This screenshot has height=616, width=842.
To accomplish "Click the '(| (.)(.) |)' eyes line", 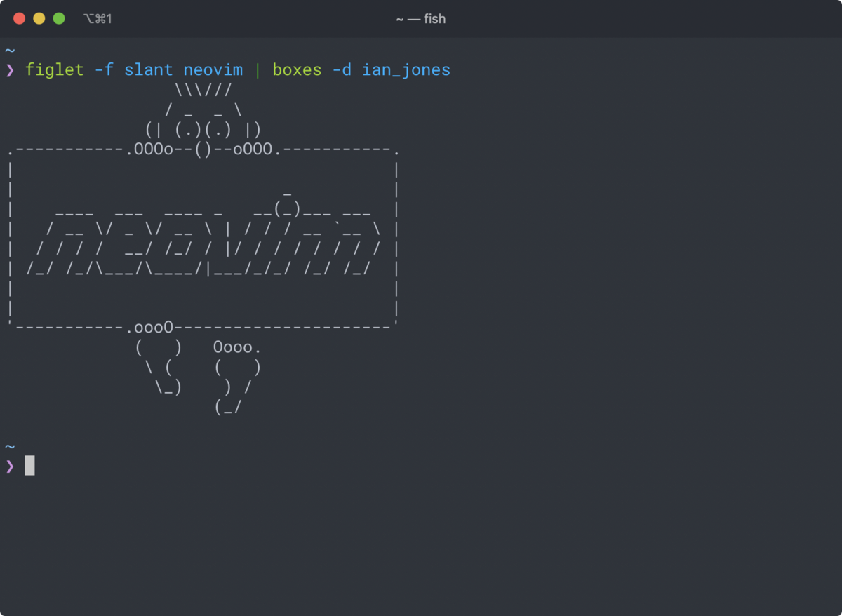I will tap(203, 130).
